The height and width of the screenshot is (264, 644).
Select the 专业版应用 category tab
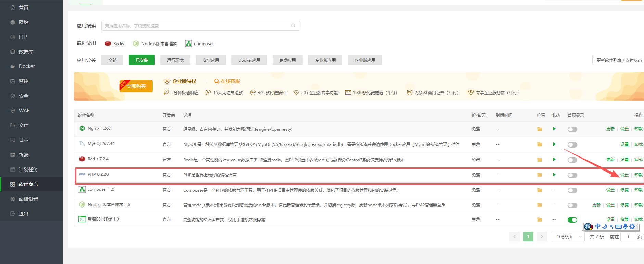(325, 60)
